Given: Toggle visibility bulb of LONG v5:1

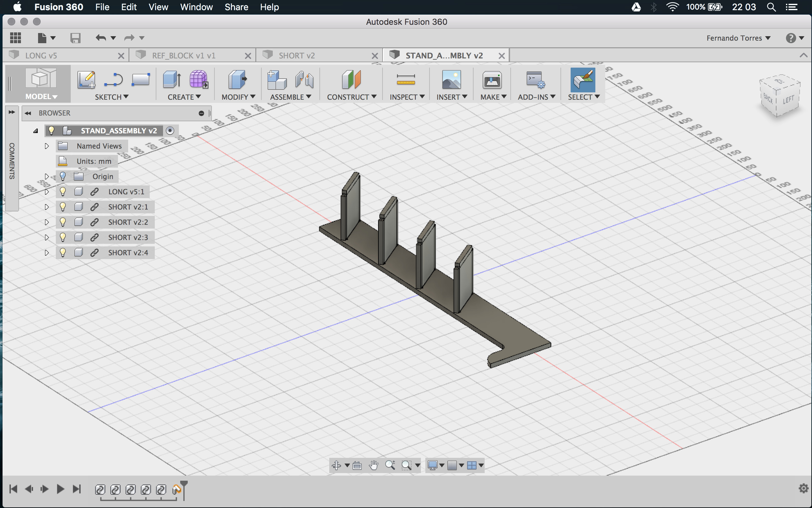Looking at the screenshot, I should (x=63, y=191).
